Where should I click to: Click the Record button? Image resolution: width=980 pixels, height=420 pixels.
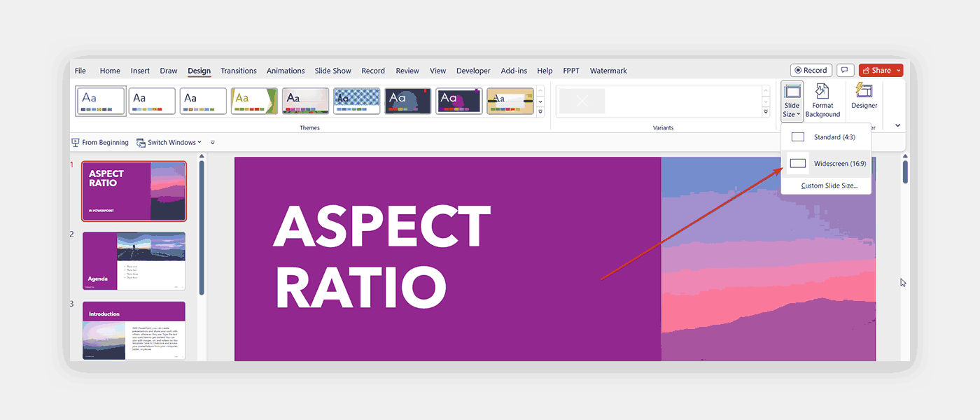point(811,71)
